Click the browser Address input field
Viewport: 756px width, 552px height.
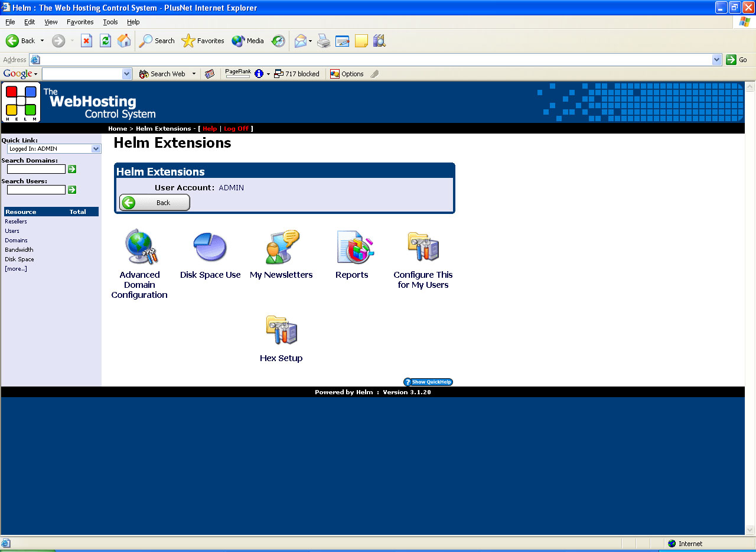(376, 60)
